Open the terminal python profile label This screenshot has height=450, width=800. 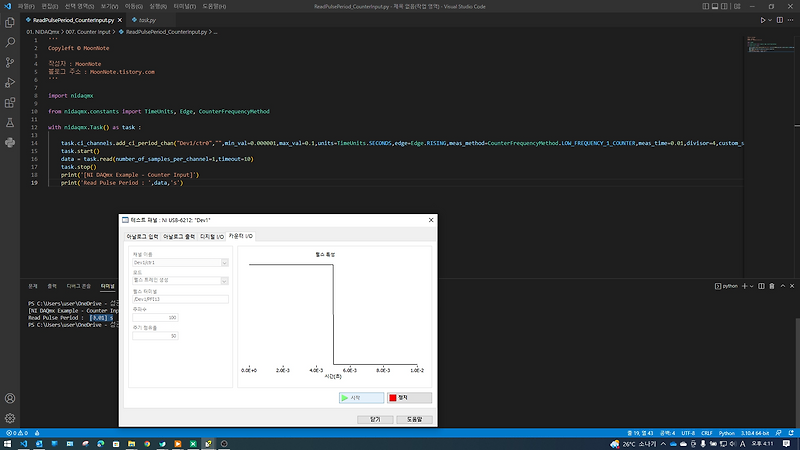point(726,286)
